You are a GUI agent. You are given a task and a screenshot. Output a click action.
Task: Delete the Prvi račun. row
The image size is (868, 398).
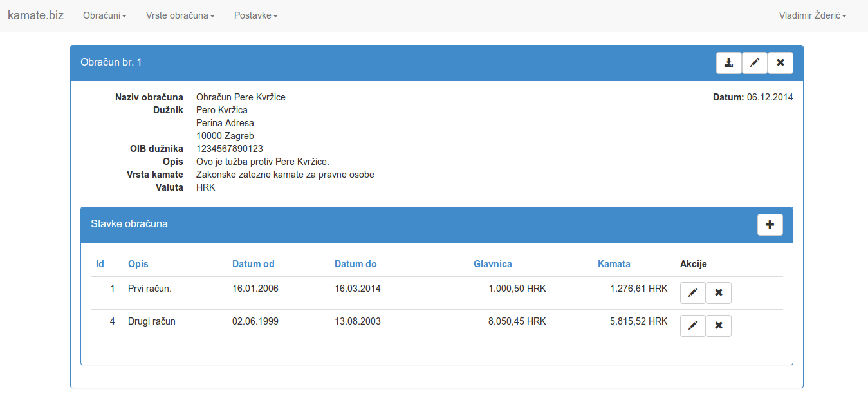click(x=719, y=293)
